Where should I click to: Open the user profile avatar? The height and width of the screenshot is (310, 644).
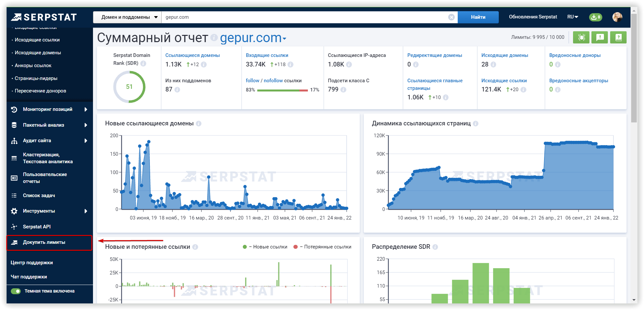point(617,17)
